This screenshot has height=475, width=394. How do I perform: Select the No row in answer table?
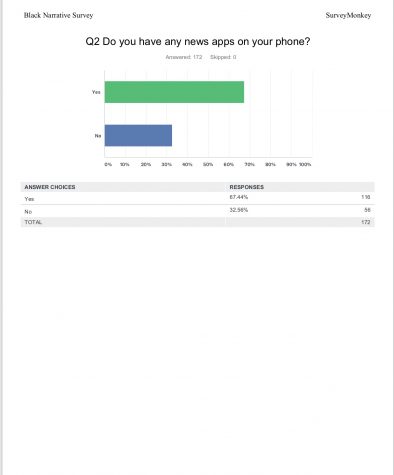click(198, 211)
